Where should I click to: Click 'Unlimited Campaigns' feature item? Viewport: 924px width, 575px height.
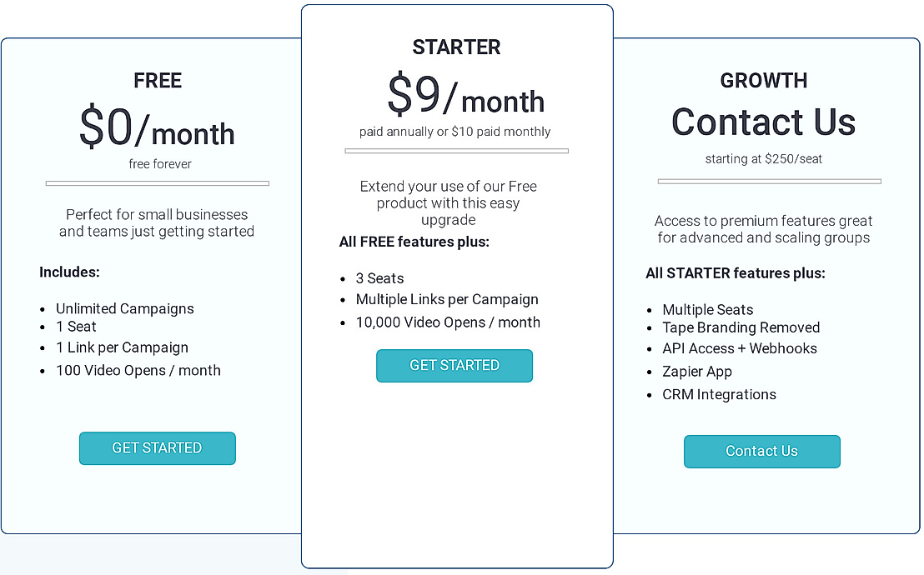pos(125,308)
